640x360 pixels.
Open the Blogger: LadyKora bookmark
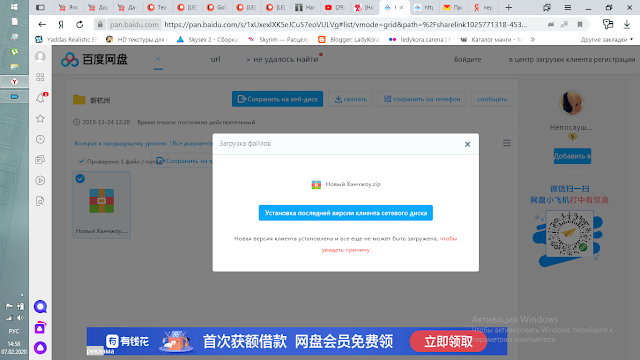pos(349,40)
